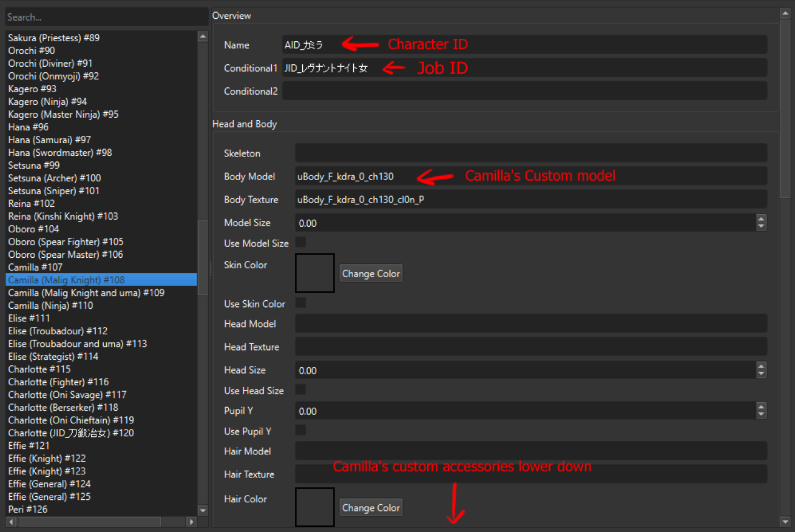
Task: Enable the Use Model Size checkbox
Action: point(300,243)
